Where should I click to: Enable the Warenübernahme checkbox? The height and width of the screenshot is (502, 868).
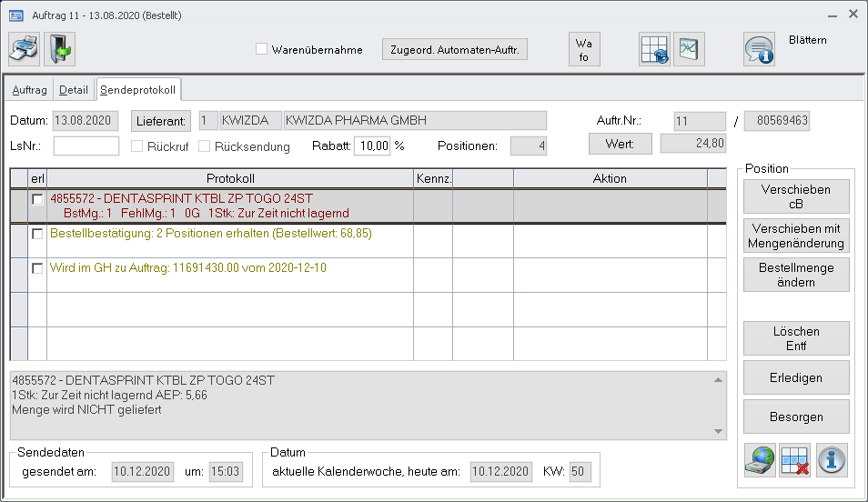click(x=261, y=49)
